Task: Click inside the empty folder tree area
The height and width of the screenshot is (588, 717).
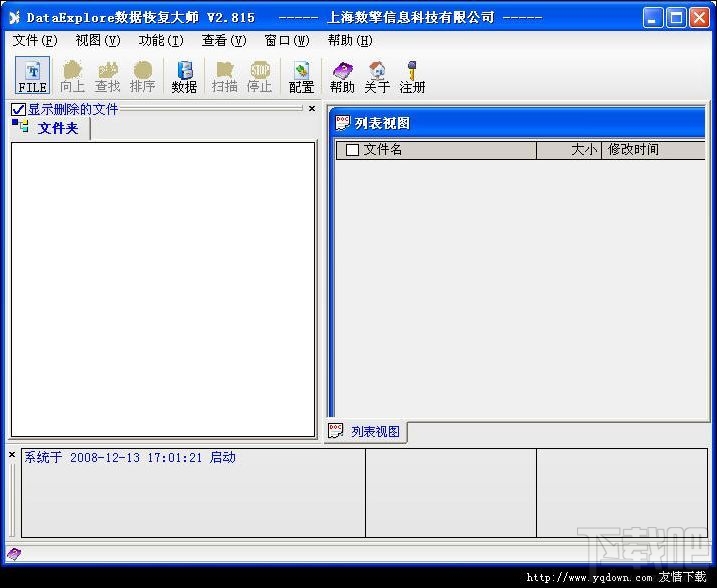Action: pyautogui.click(x=163, y=289)
